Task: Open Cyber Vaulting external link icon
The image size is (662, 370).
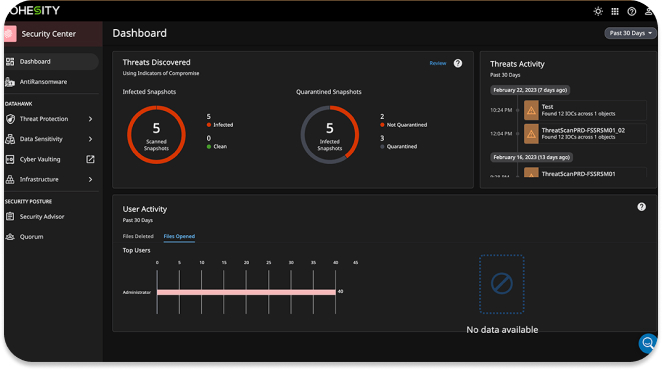Action: pos(90,159)
